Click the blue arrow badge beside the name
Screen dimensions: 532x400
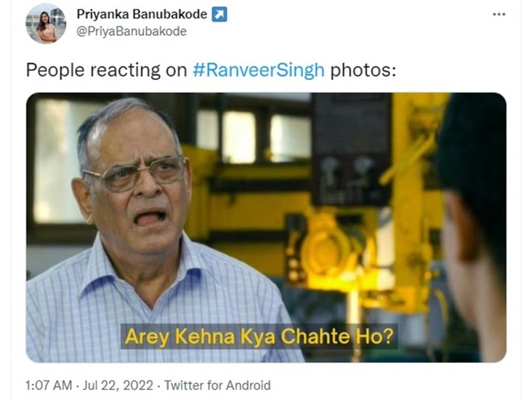[x=219, y=15]
